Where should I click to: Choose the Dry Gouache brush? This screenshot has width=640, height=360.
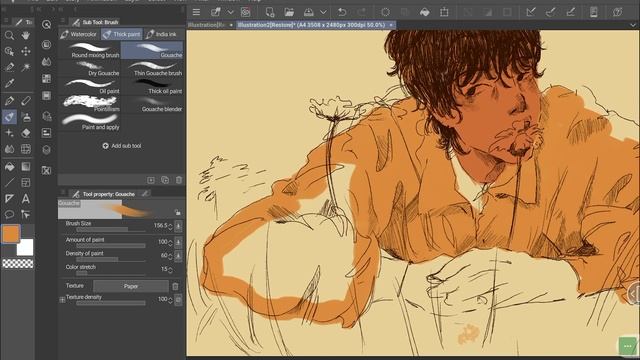click(x=90, y=69)
